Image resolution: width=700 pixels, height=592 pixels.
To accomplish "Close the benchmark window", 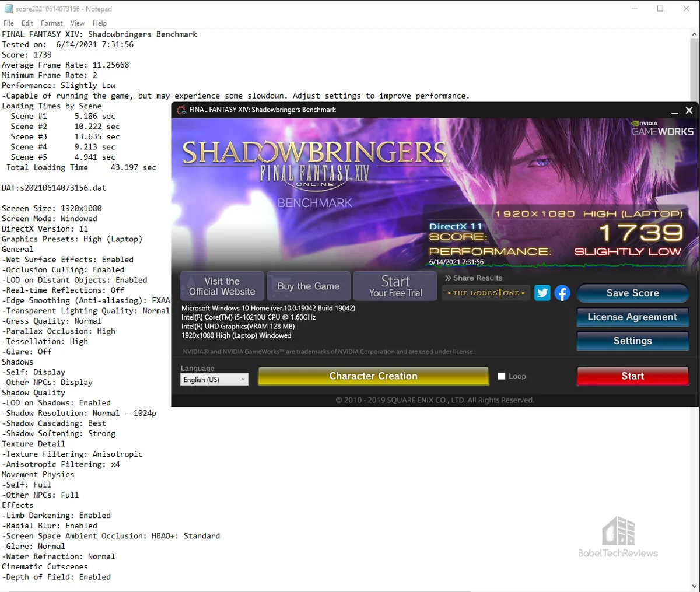I will tap(689, 110).
